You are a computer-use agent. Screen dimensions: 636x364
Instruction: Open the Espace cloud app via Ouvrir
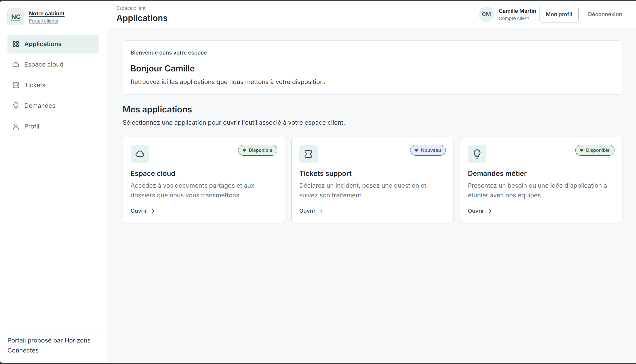coord(143,211)
